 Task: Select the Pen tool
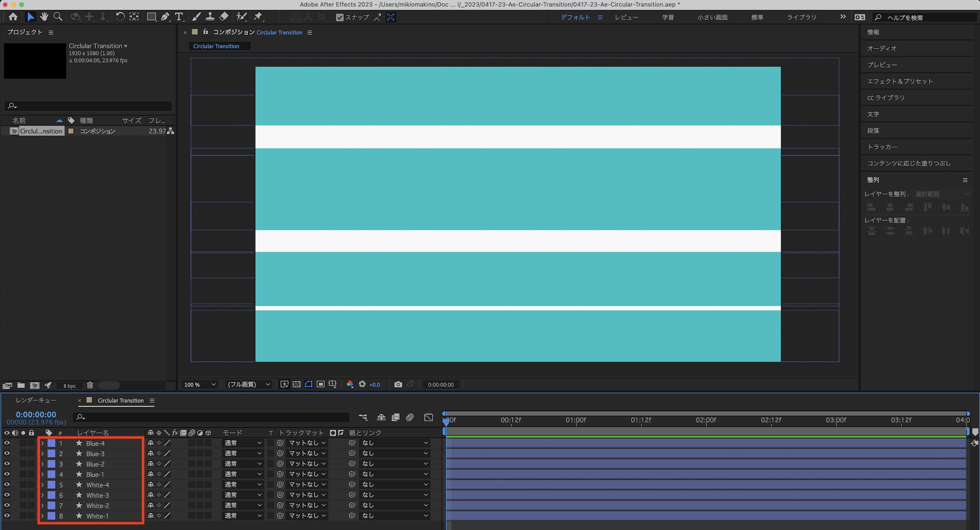pos(165,17)
